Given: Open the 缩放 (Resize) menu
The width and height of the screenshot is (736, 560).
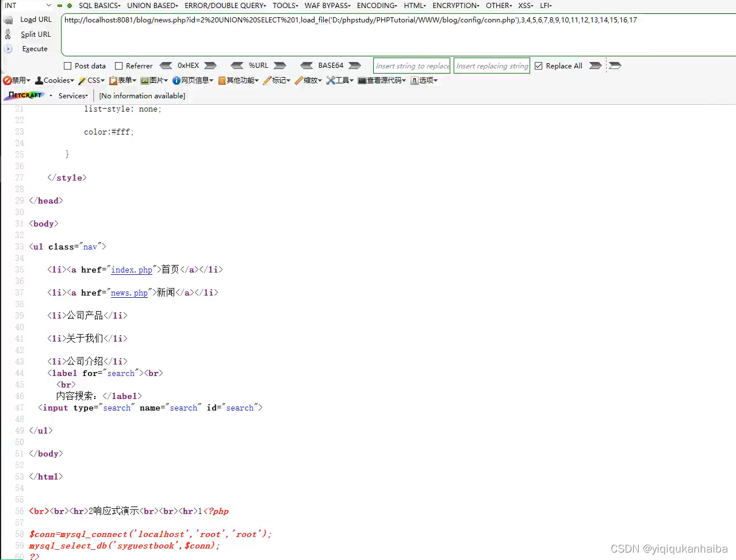Looking at the screenshot, I should [309, 80].
